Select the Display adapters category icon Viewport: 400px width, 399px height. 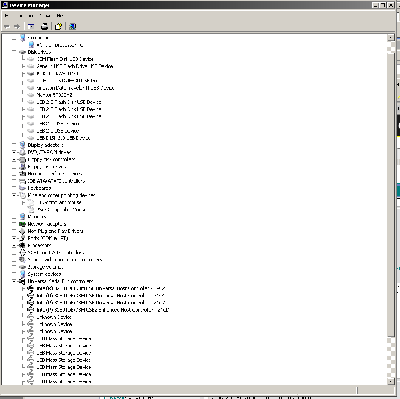click(x=22, y=145)
